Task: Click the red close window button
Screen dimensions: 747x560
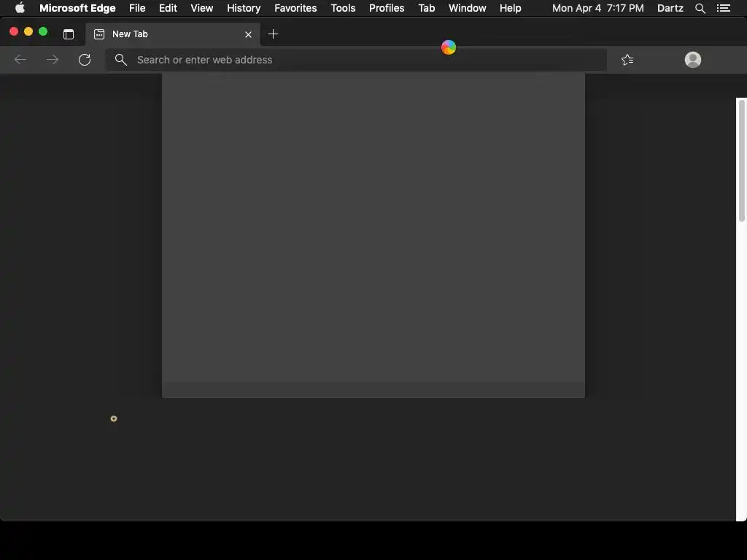Action: click(14, 31)
